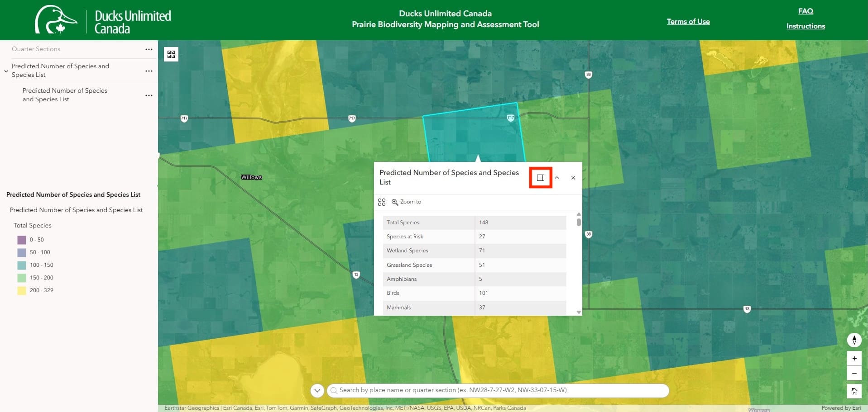Click the 200 - 329 legend swatch

[x=22, y=290]
